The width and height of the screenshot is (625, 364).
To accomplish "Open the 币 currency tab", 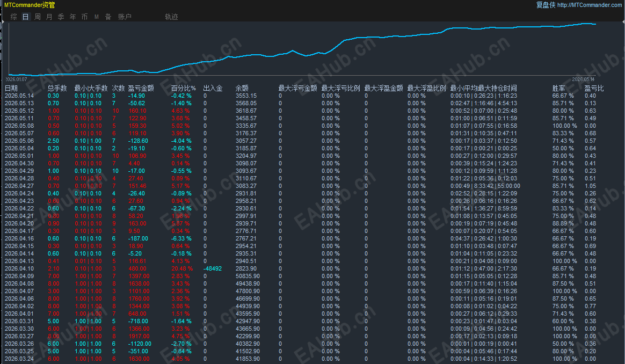I will pyautogui.click(x=84, y=17).
